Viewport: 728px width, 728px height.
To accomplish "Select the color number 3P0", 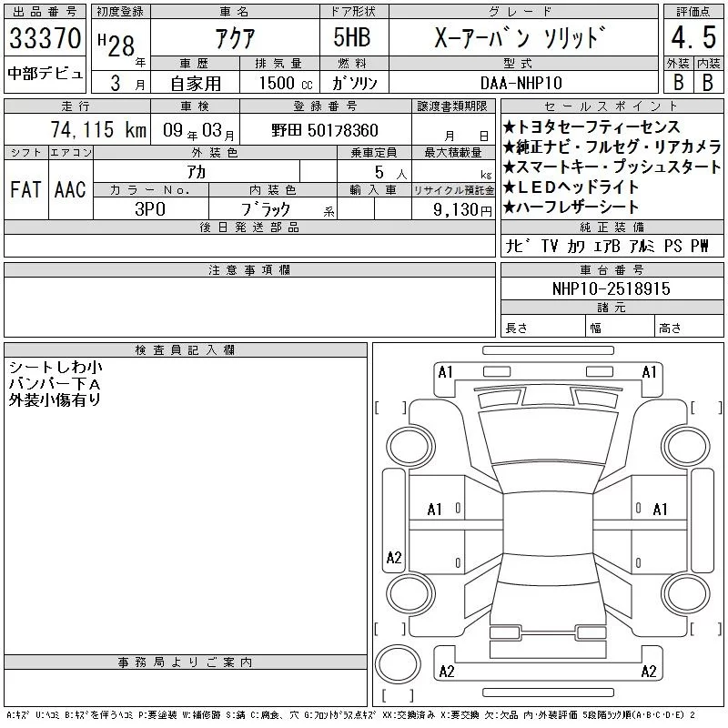I will click(150, 209).
